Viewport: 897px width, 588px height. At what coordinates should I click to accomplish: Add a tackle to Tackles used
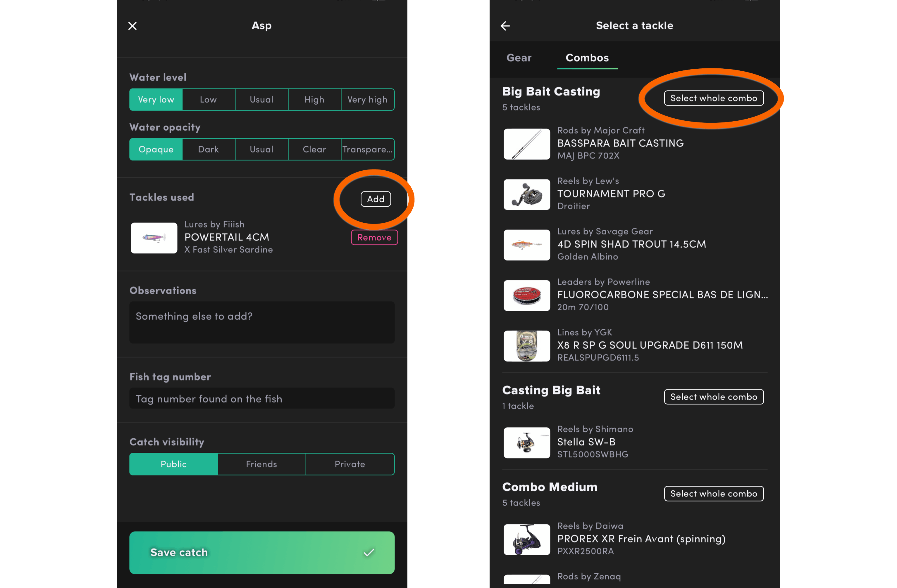376,199
